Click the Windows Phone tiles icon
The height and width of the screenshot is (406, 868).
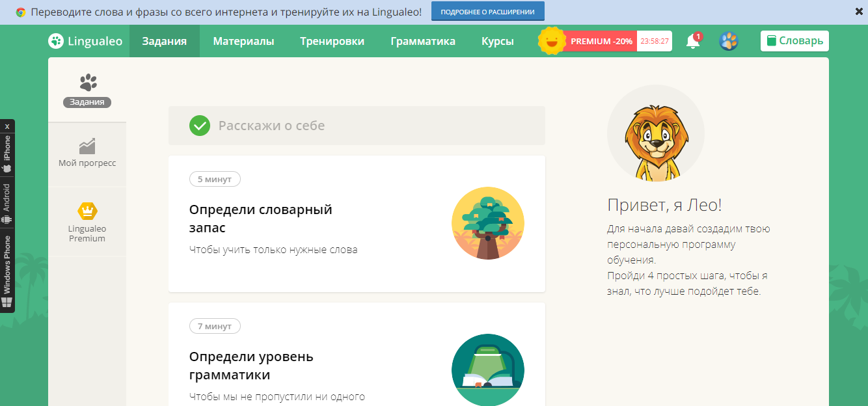click(x=7, y=302)
